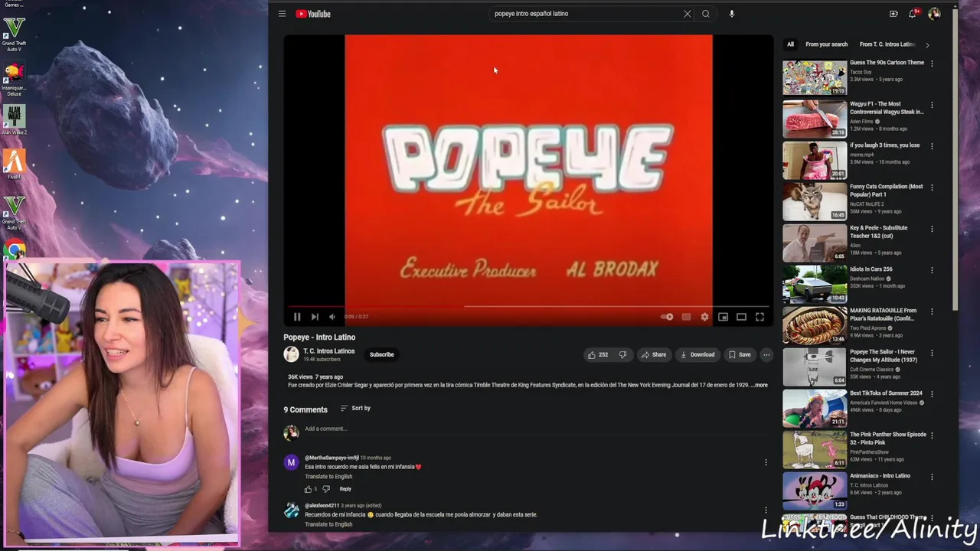Open options menu on MarthaSampayo's comment

[x=766, y=462]
